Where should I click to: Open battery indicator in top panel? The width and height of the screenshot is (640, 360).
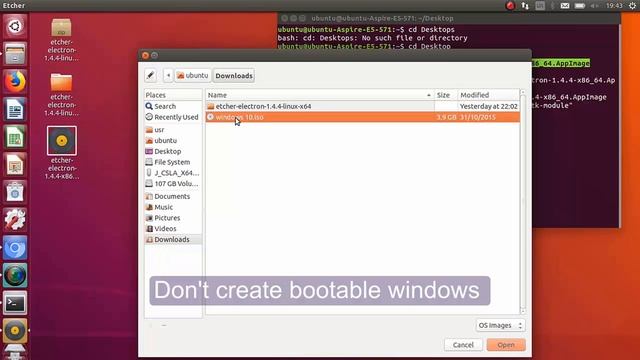580,6
